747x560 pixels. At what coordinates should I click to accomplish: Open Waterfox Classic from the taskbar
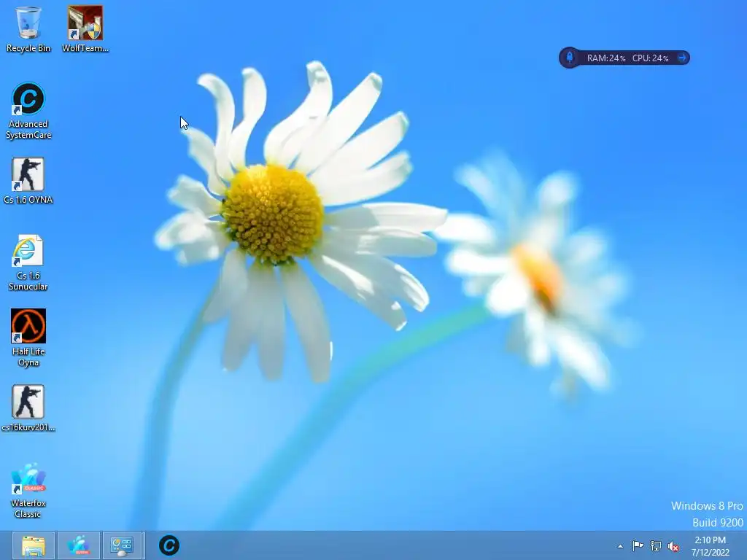point(79,545)
